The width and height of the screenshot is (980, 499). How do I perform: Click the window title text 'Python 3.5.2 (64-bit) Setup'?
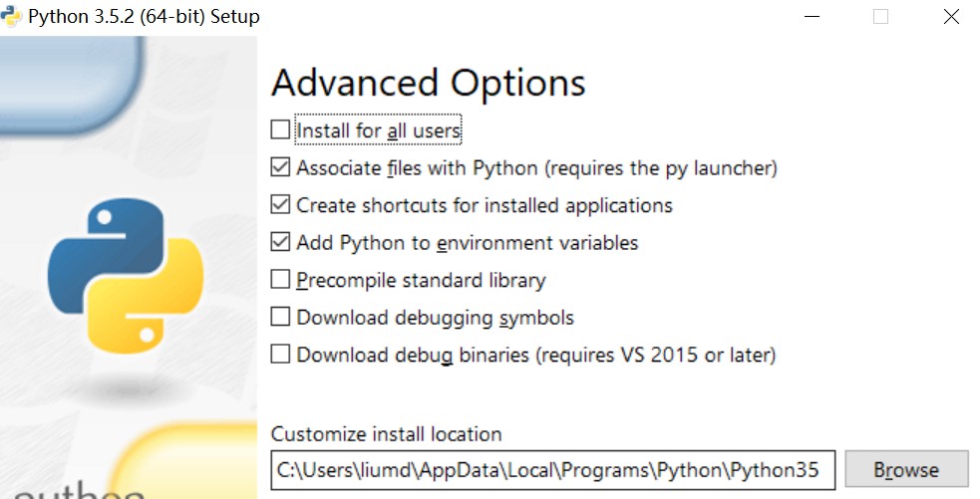(144, 16)
